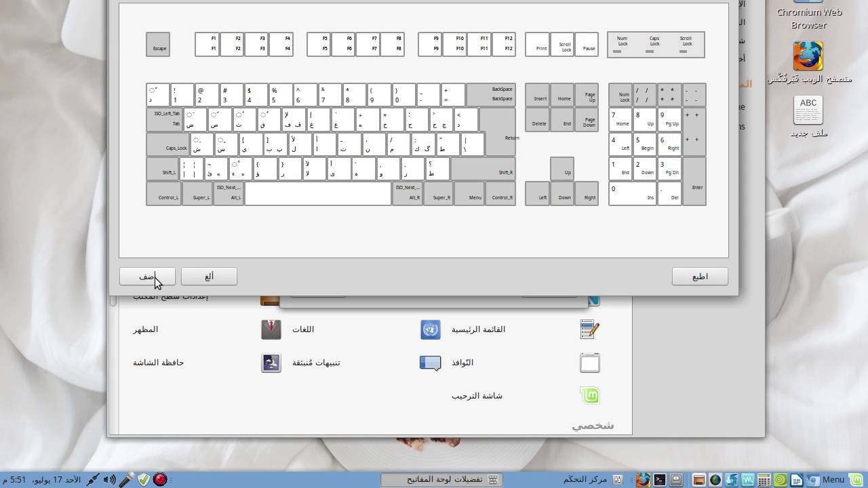The image size is (868, 488).
Task: Open the volume speaker tray icon
Action: click(110, 480)
